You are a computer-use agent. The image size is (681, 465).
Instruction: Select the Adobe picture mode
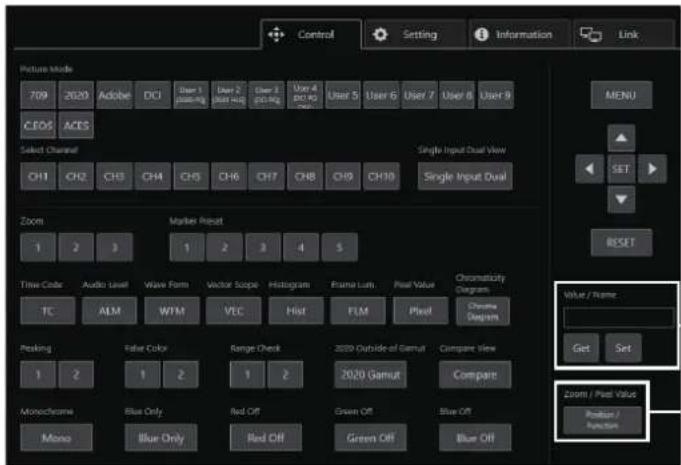(114, 95)
